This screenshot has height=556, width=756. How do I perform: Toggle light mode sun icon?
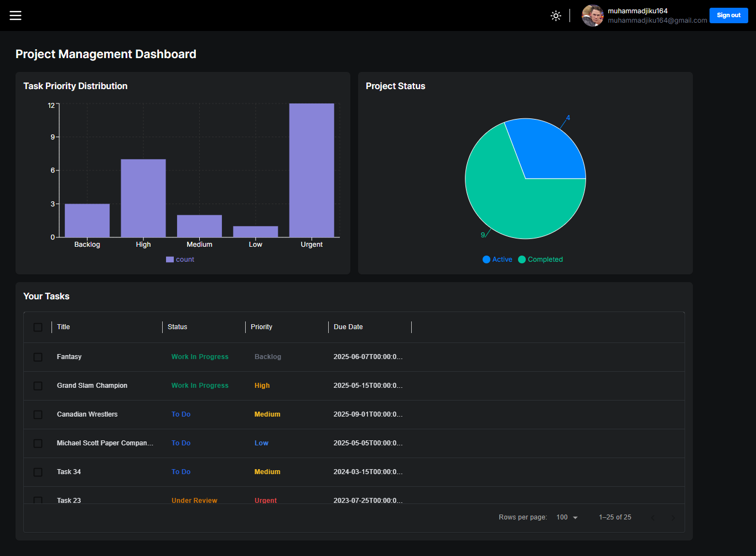click(556, 15)
